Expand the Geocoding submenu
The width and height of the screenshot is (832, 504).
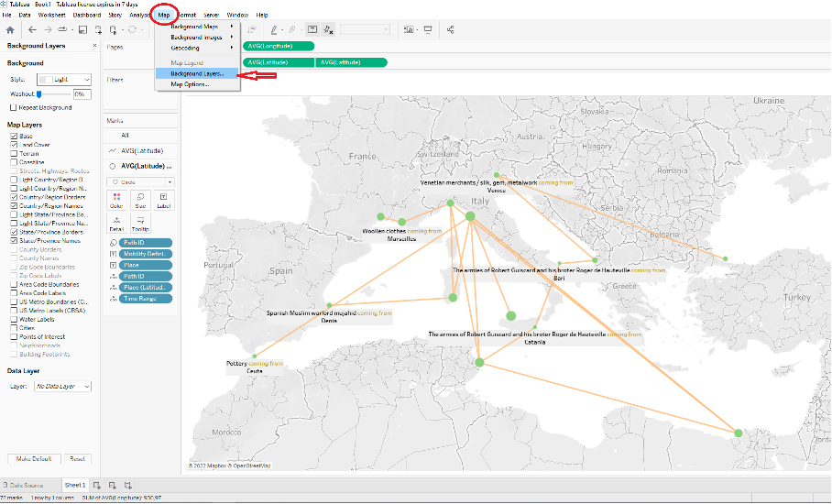(198, 48)
